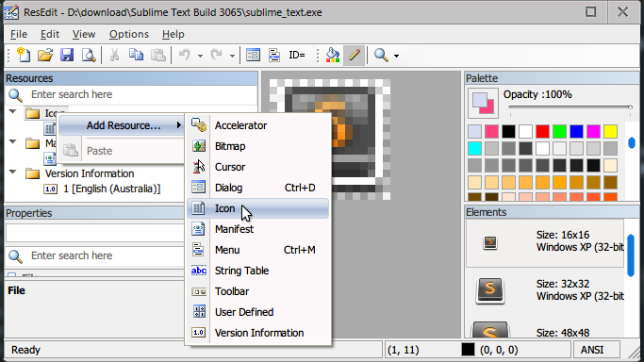Collapse the Version Information tree node
This screenshot has height=362, width=644.
click(13, 172)
